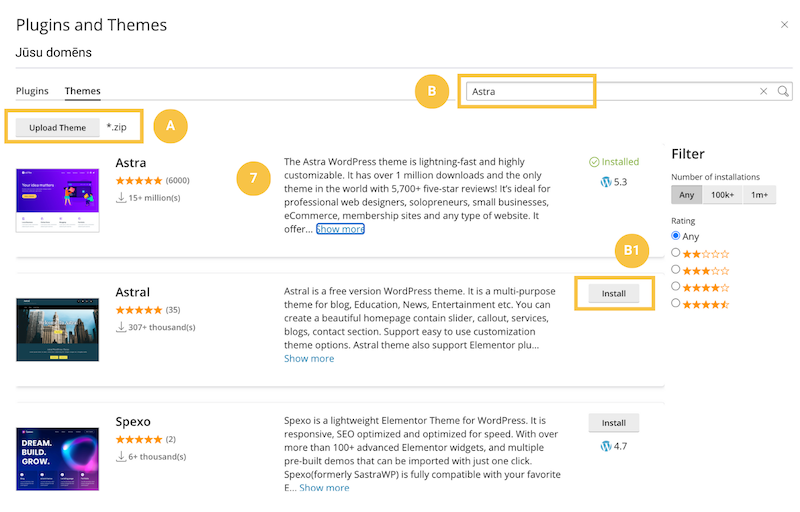The height and width of the screenshot is (512, 800).
Task: Expand Astra description with Show more
Action: (340, 229)
